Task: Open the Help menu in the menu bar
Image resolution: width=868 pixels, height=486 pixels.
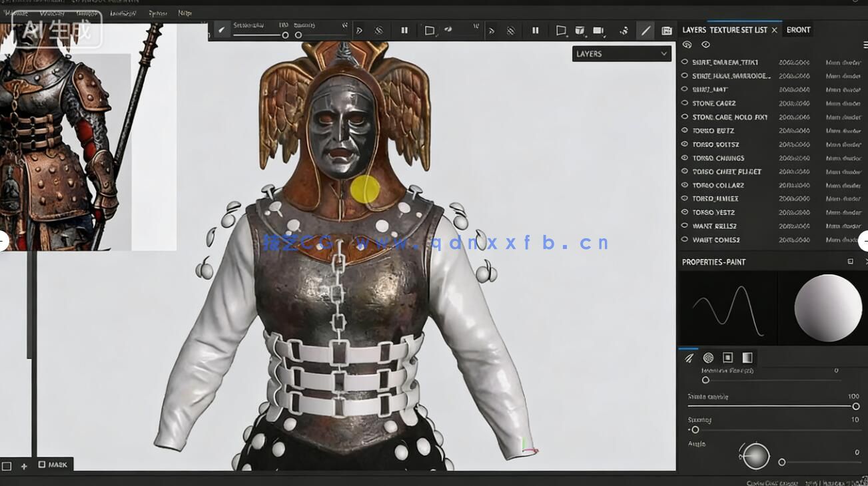Action: (x=185, y=13)
